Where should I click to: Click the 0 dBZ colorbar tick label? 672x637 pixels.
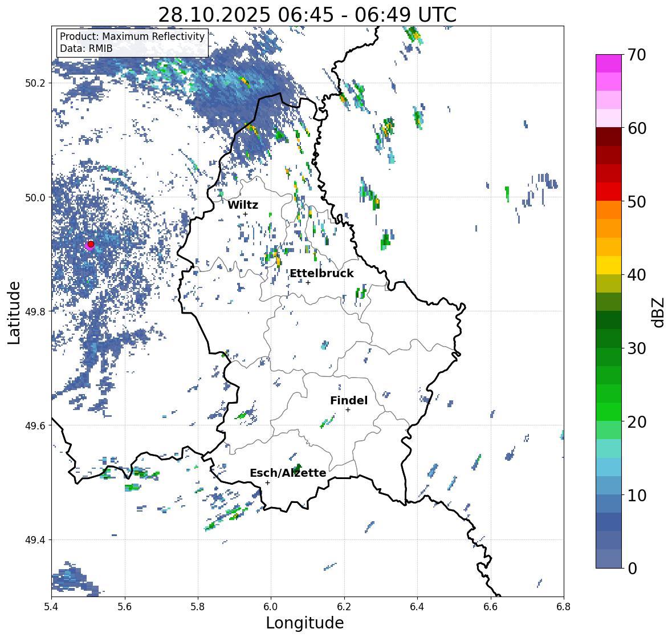pyautogui.click(x=633, y=569)
